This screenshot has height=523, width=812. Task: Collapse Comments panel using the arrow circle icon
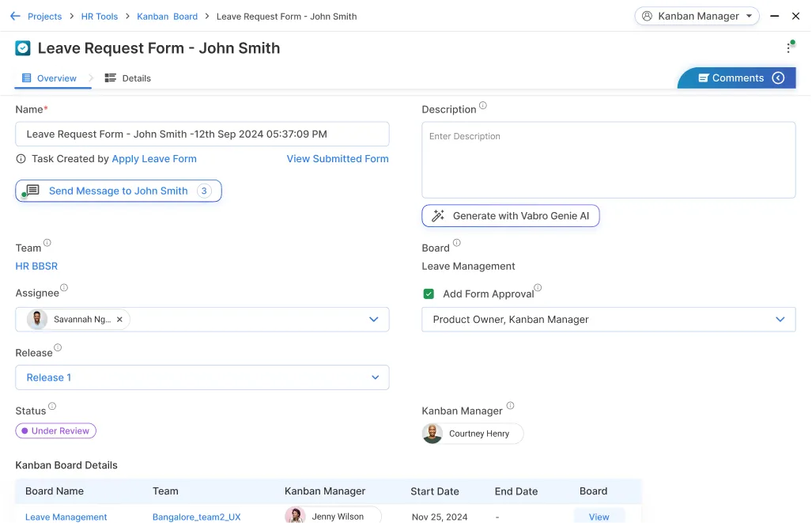click(x=778, y=78)
